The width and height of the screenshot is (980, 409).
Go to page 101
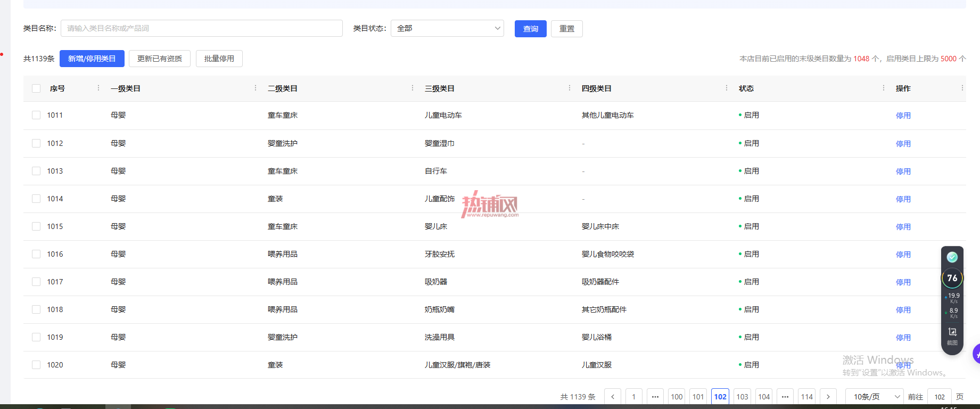698,397
